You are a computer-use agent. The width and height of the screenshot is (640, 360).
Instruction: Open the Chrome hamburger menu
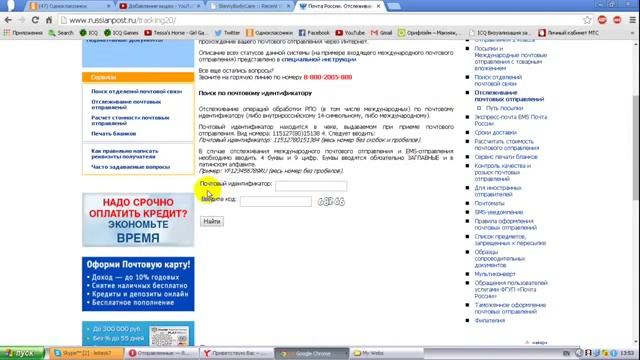[x=632, y=20]
